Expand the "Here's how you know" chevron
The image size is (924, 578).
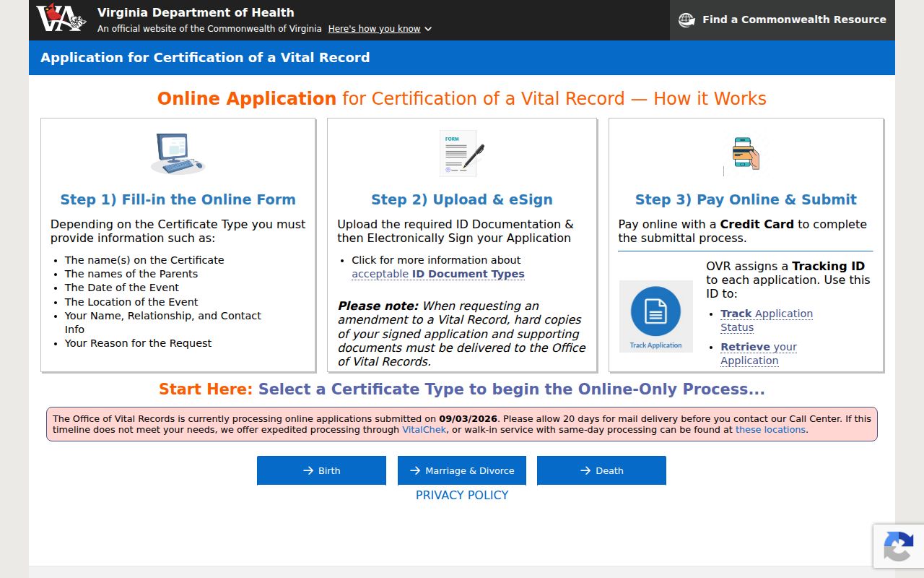pos(428,29)
